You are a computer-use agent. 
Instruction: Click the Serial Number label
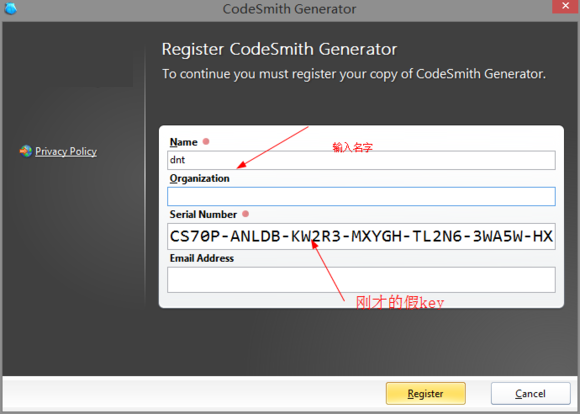tap(203, 215)
